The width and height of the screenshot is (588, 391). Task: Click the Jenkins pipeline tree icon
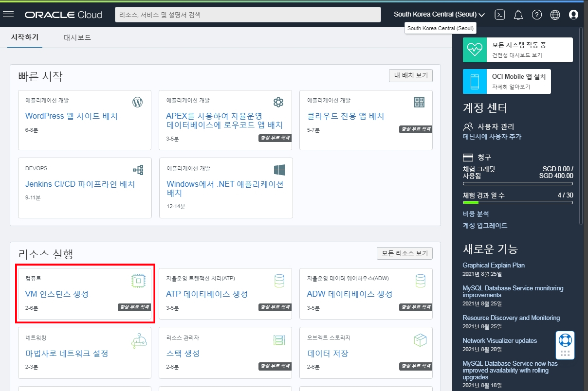[x=138, y=170]
